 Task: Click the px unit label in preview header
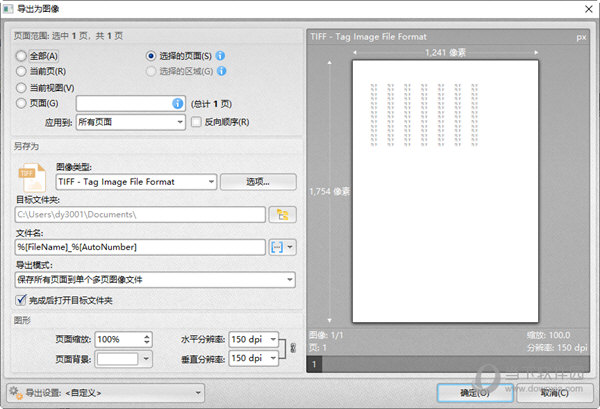(581, 37)
